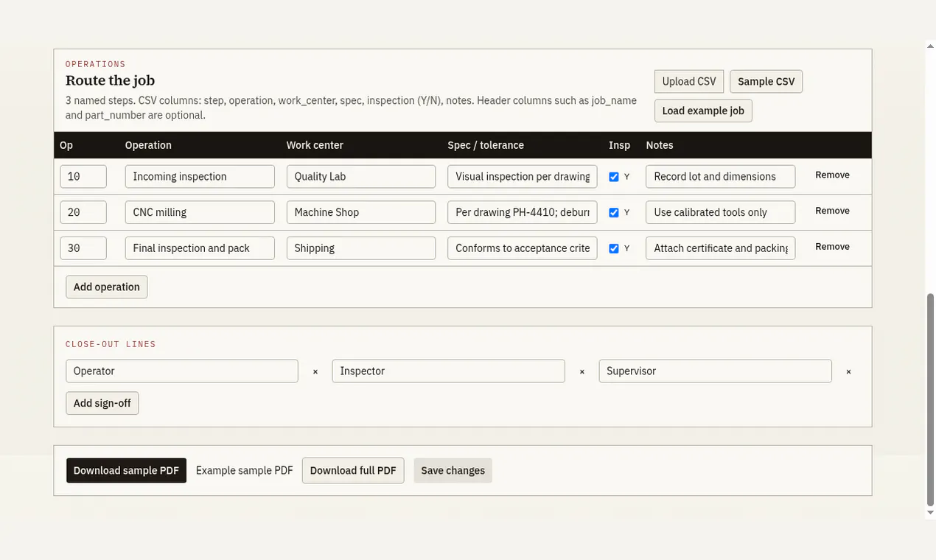This screenshot has width=936, height=560.
Task: Edit the Supervisor sign-off name field
Action: (716, 371)
